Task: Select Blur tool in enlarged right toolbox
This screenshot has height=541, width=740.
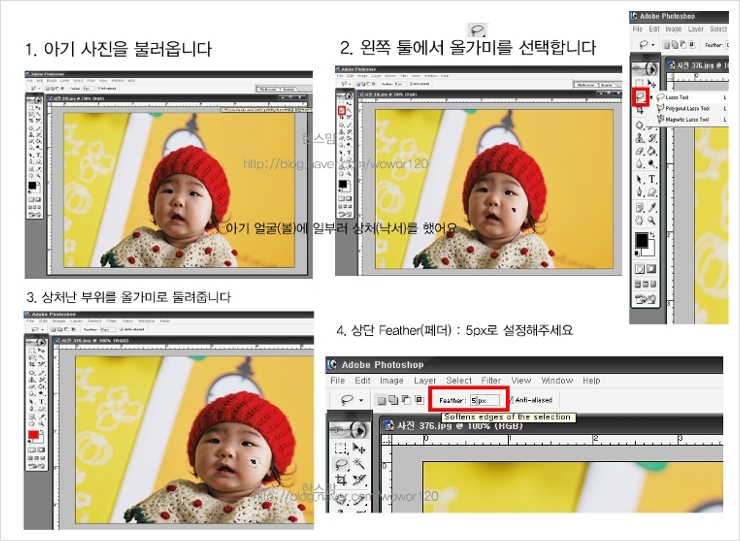Action: (639, 163)
